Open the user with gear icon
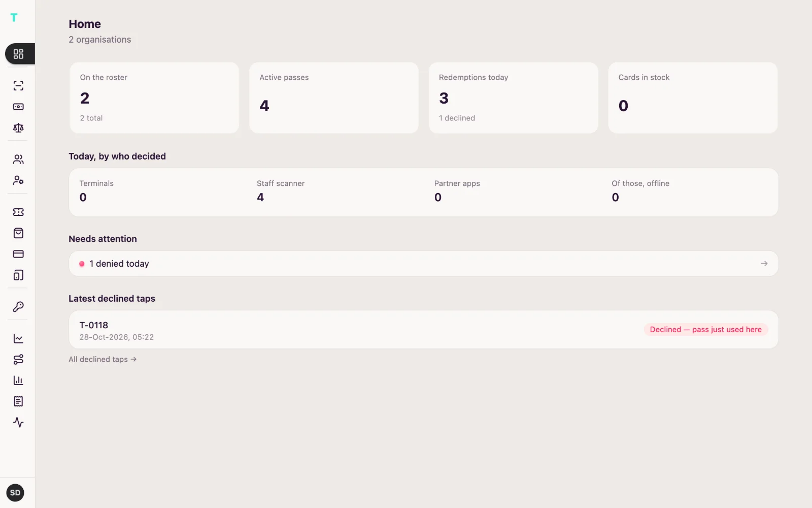The height and width of the screenshot is (508, 812). coord(18,180)
